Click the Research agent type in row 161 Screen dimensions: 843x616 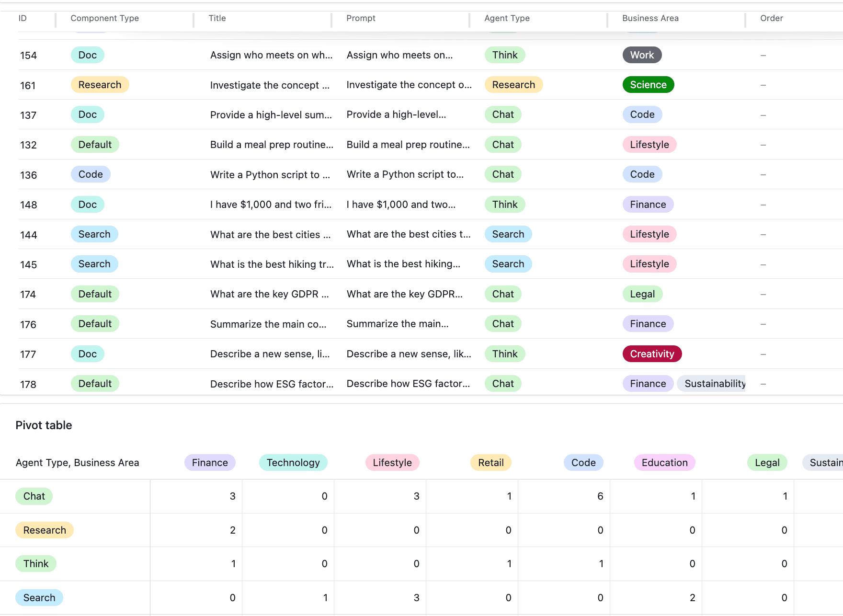point(513,85)
